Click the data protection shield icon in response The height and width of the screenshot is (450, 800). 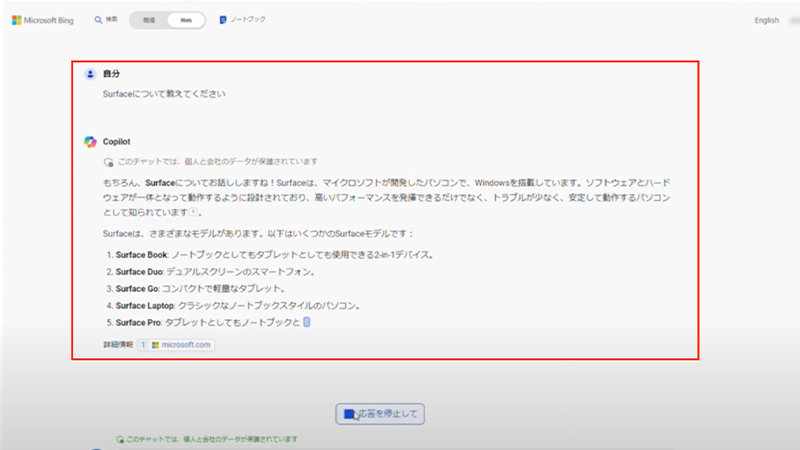pos(108,161)
